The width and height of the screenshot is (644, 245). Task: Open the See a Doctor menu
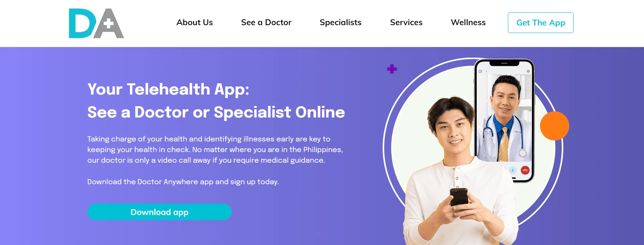point(266,22)
